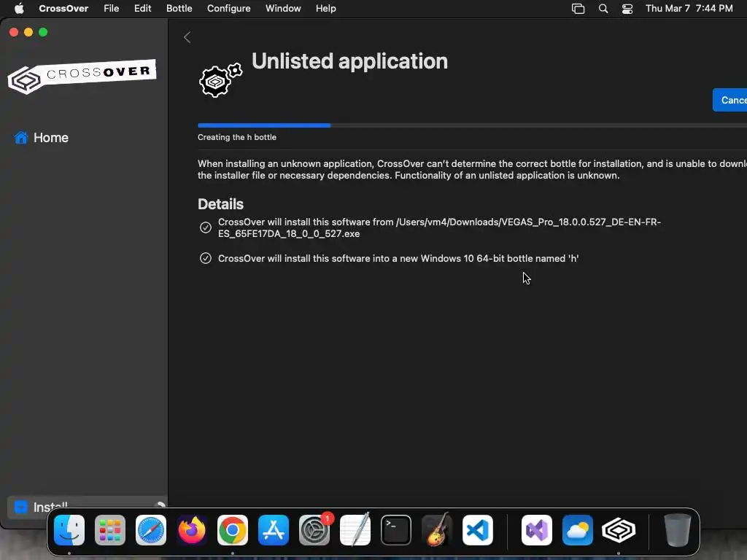Screen dimensions: 747x560
Task: Open the CrossOver menu
Action: coord(63,8)
